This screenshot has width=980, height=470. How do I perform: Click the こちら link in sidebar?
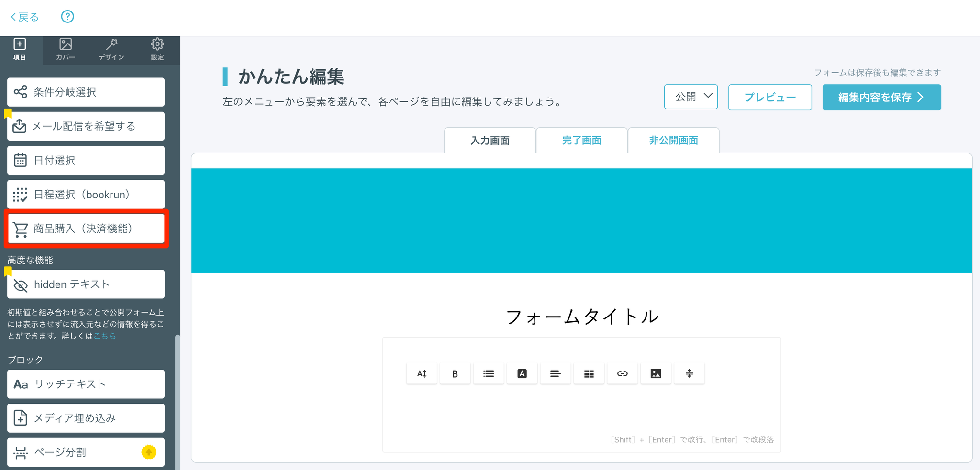coord(105,336)
